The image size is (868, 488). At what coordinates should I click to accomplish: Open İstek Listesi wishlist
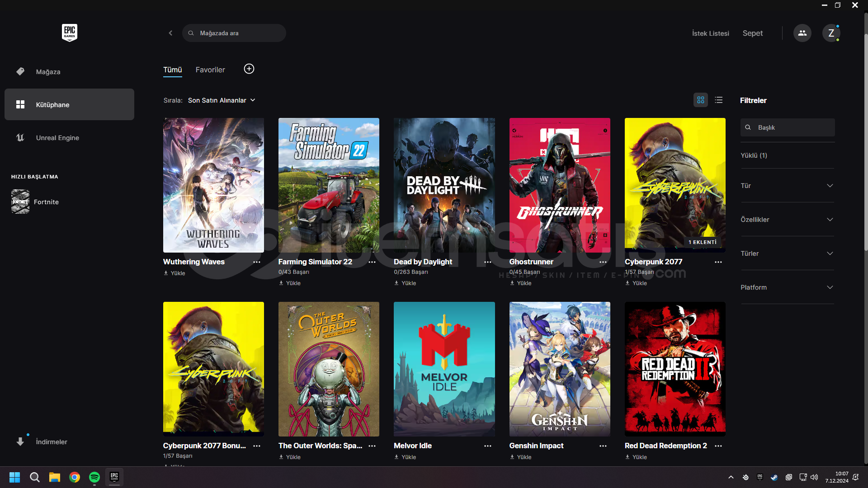(x=710, y=33)
